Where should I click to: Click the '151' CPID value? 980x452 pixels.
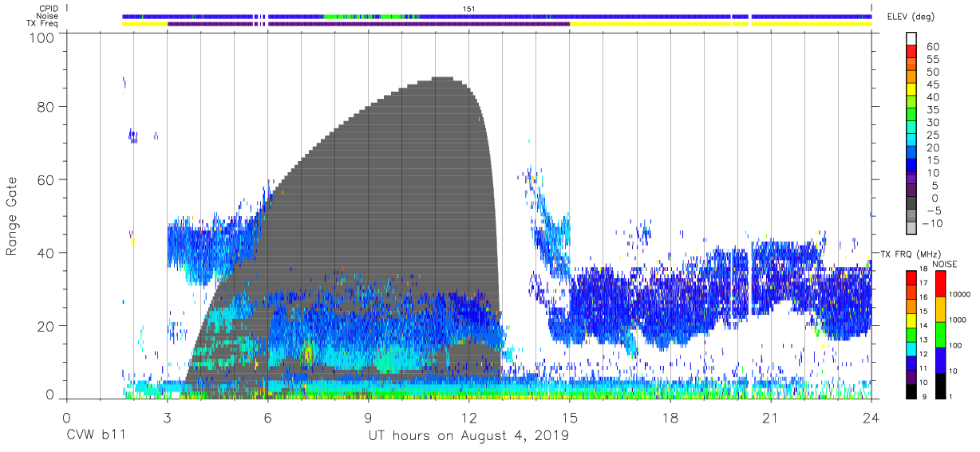pyautogui.click(x=469, y=8)
